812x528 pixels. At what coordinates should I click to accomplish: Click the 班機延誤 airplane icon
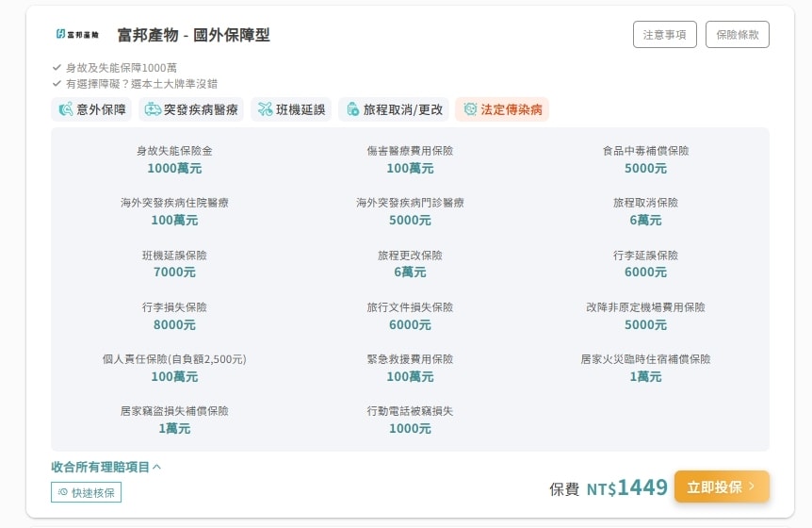coord(265,109)
